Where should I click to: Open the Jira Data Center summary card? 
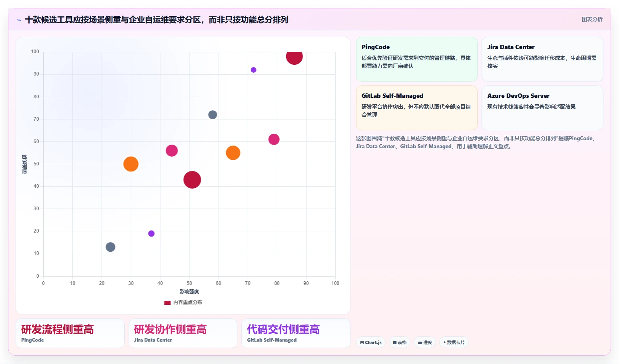click(x=542, y=59)
